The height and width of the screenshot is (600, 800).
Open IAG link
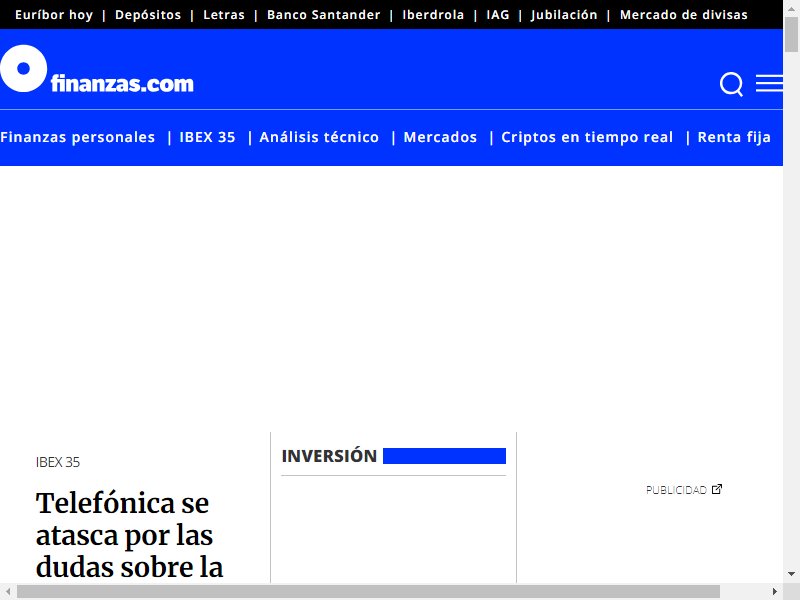tap(498, 15)
